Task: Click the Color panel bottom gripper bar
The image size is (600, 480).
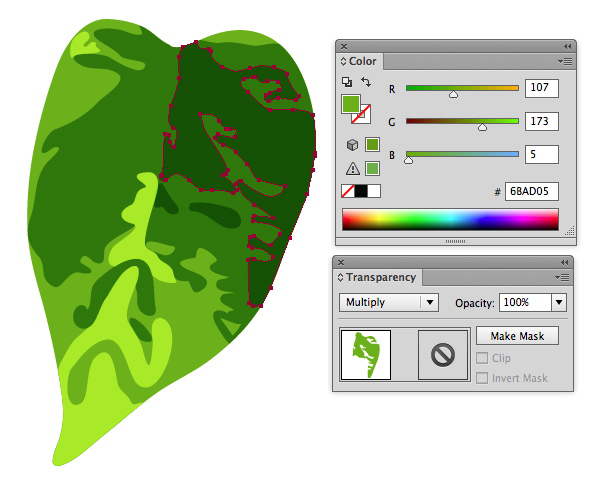Action: point(455,242)
